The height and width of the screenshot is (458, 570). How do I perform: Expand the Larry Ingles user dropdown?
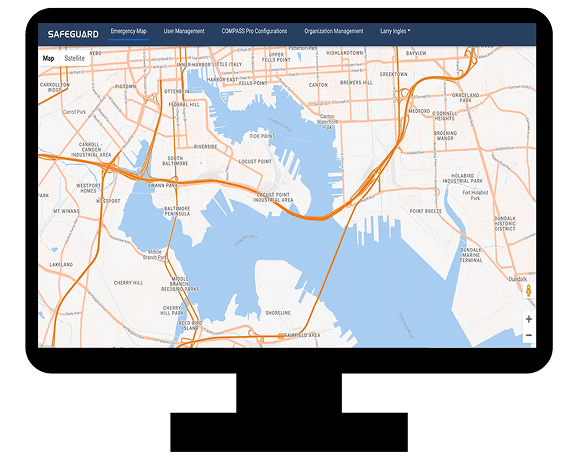[395, 31]
